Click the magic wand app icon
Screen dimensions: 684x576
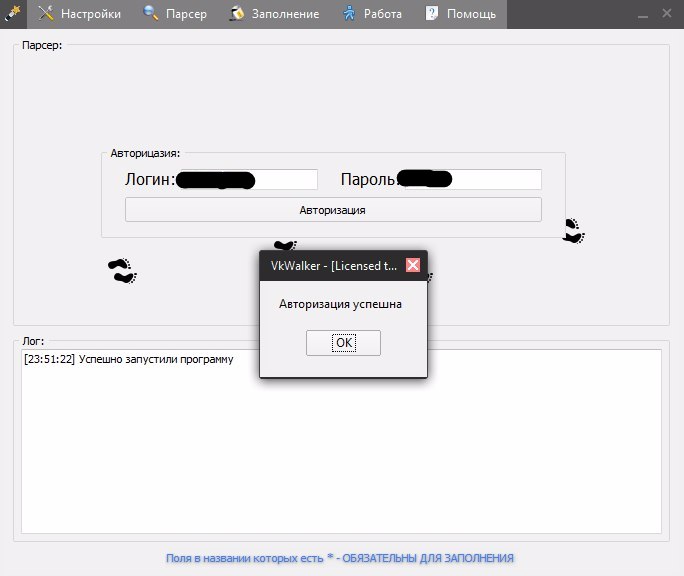click(x=13, y=13)
